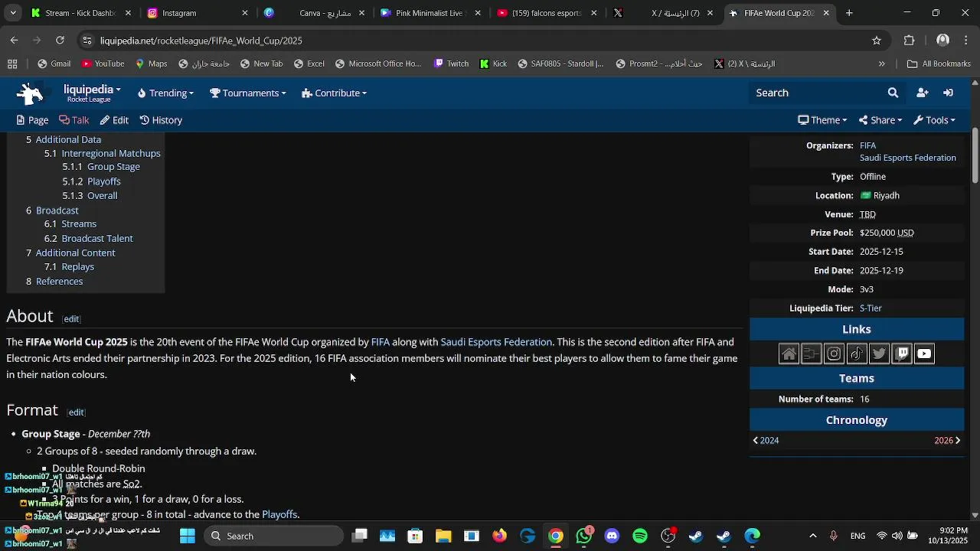
Task: Open the Saudi Esports Federation link in About
Action: [x=496, y=342]
